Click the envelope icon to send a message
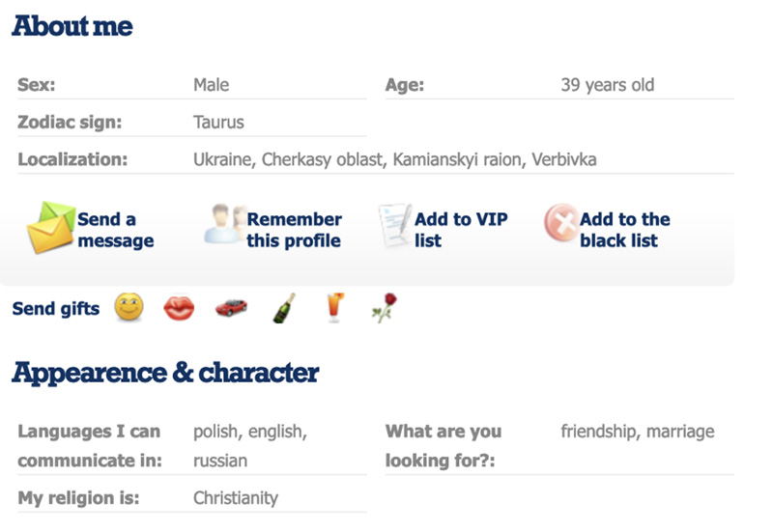Viewport: 773px width, 532px height. pyautogui.click(x=50, y=228)
